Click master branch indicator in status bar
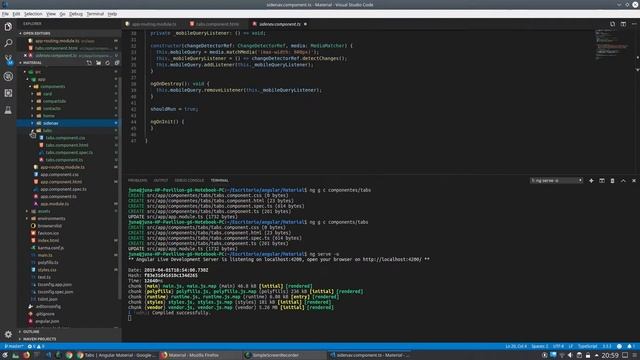Image resolution: width=640 pixels, height=360 pixels. click(x=13, y=346)
